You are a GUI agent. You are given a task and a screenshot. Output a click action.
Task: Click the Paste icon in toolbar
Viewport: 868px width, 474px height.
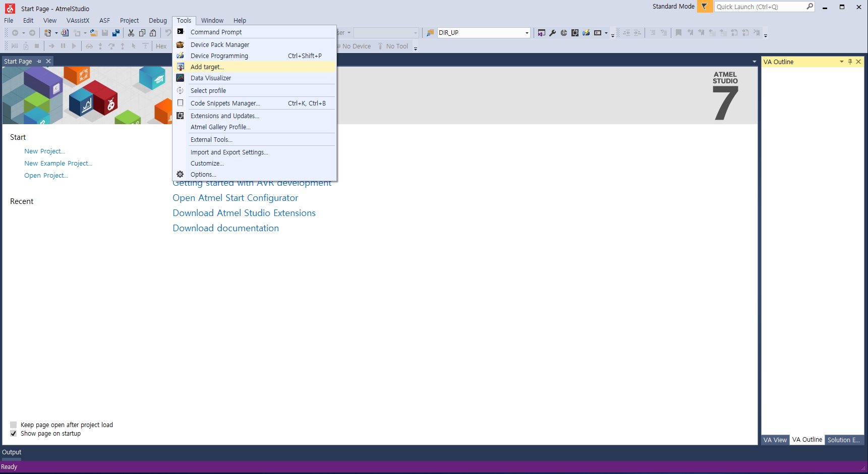153,33
